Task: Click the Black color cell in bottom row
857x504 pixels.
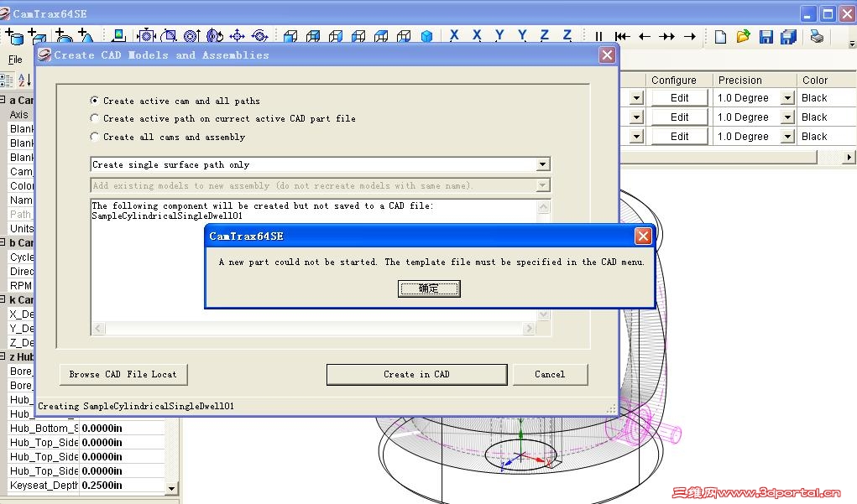Action: (827, 137)
